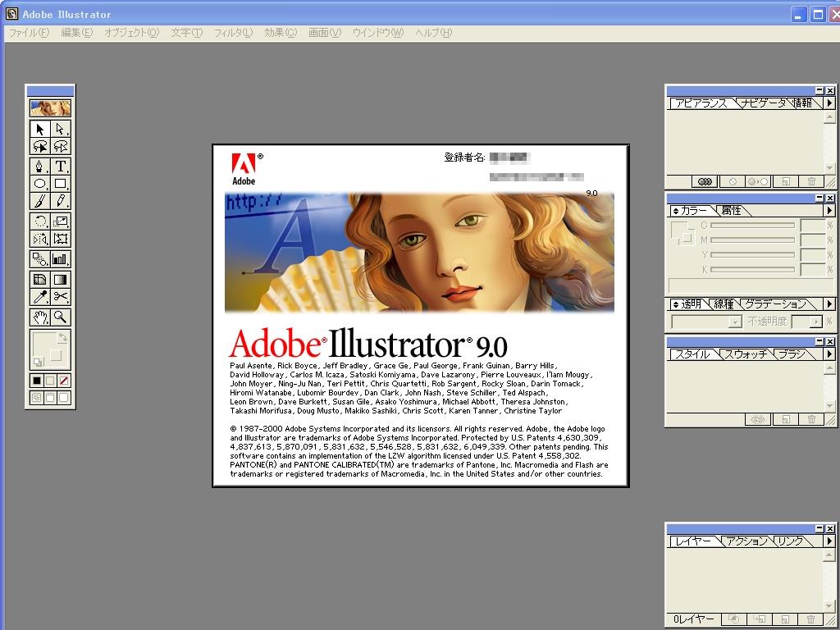Click down scroll arrow in スタイル panel

pos(829,406)
